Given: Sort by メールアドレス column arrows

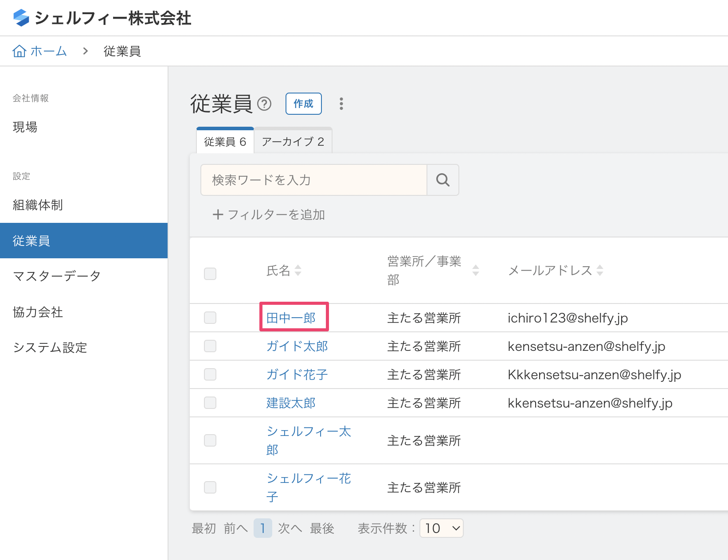Looking at the screenshot, I should click(x=600, y=270).
